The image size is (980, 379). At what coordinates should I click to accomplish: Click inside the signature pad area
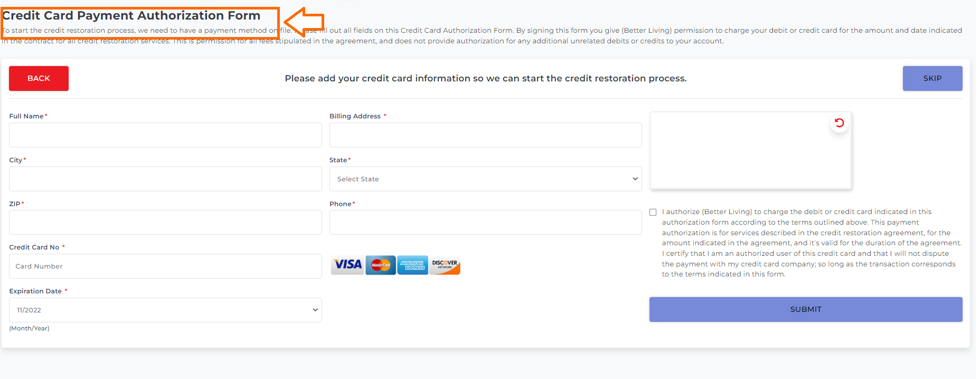(x=751, y=151)
